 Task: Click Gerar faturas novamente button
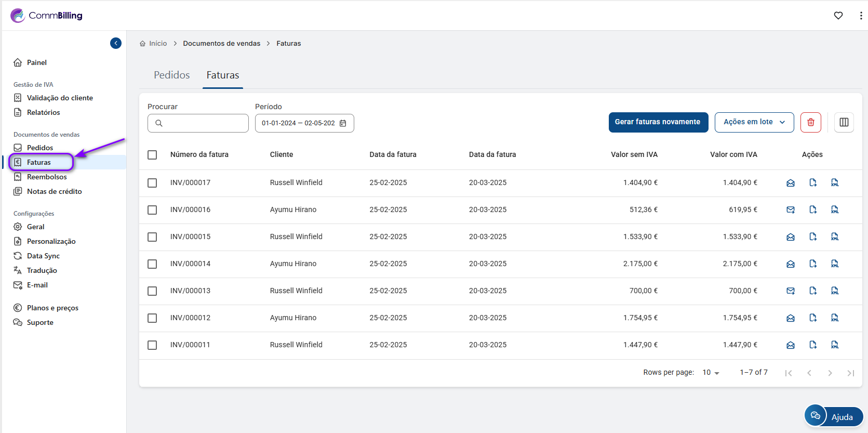[658, 122]
